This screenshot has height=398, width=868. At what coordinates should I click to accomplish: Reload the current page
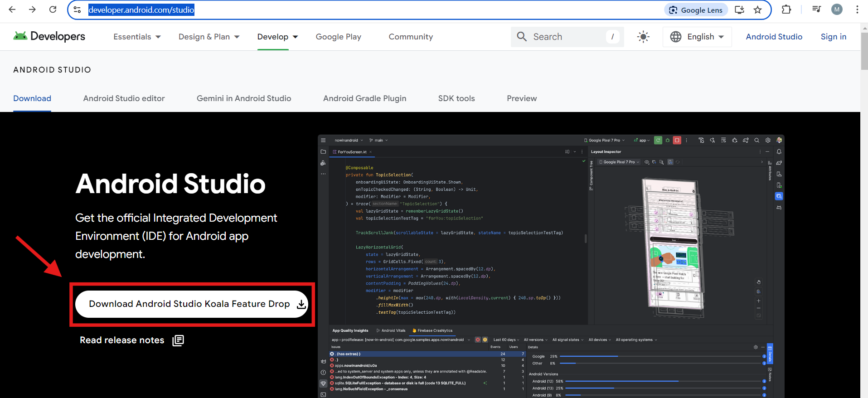pos(53,10)
